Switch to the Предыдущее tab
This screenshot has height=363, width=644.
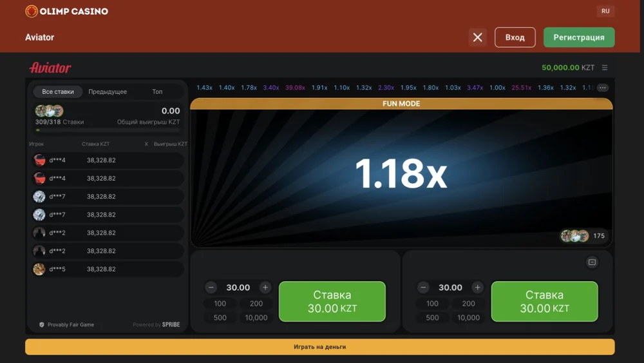coord(108,92)
